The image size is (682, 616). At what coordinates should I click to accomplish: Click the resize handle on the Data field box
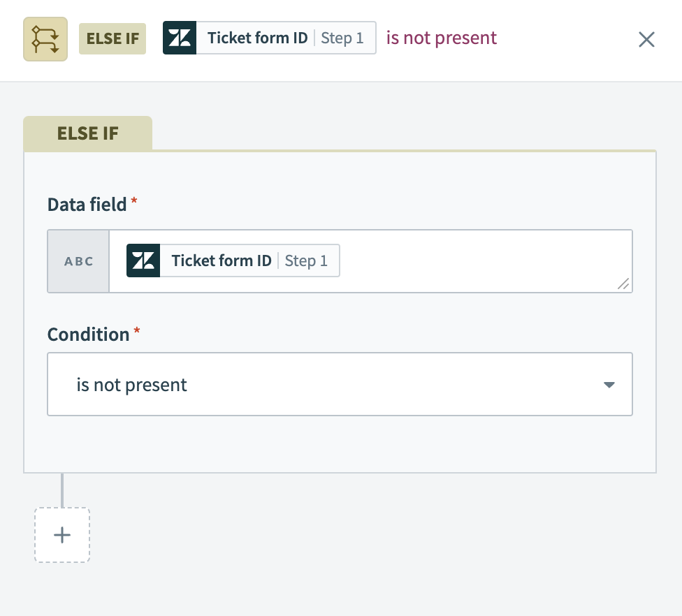point(624,284)
